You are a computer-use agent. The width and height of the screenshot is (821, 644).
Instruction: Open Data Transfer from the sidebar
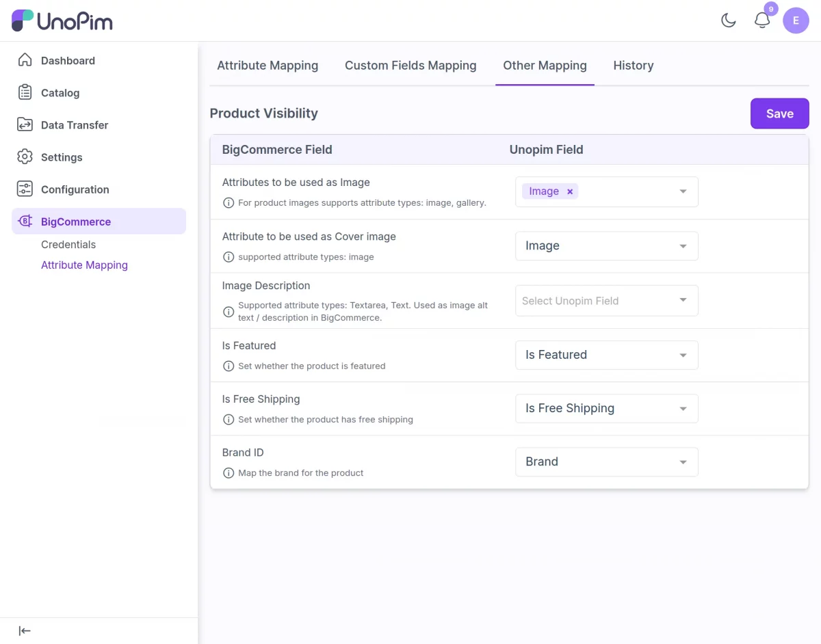(x=75, y=125)
